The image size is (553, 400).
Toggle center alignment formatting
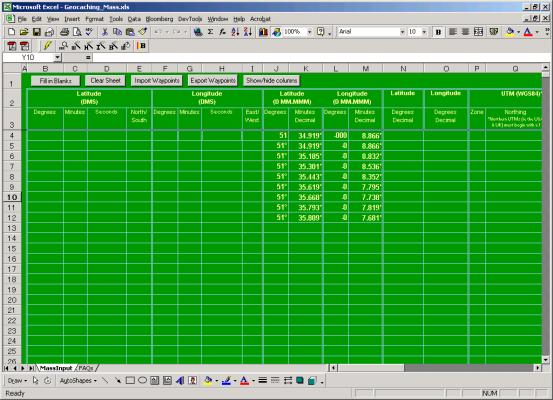tap(466, 32)
